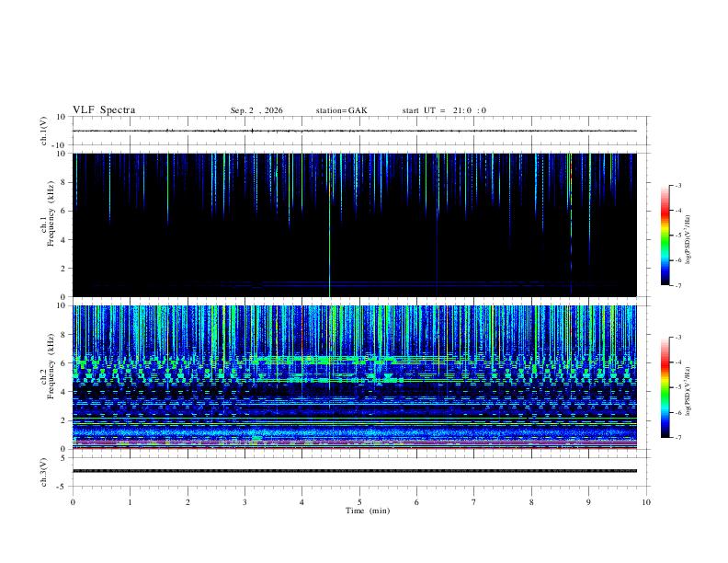
Task: Click the ch.1(V) waveform trace
Action: [354, 131]
